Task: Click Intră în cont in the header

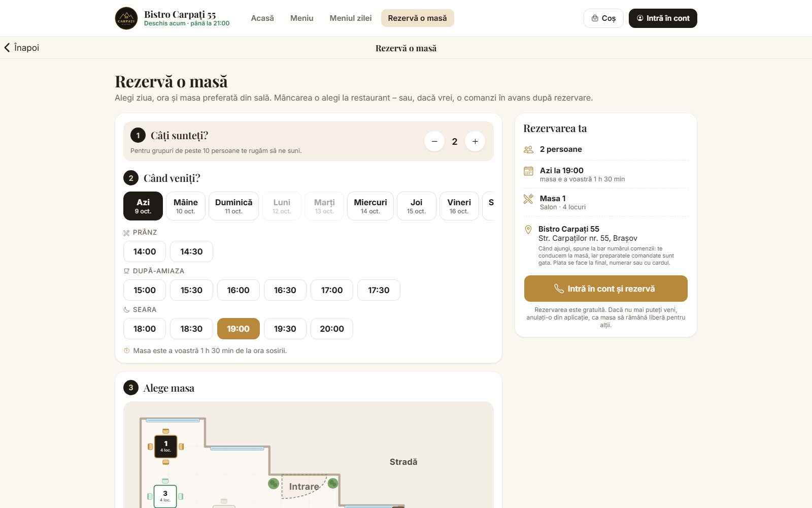Action: click(x=663, y=18)
